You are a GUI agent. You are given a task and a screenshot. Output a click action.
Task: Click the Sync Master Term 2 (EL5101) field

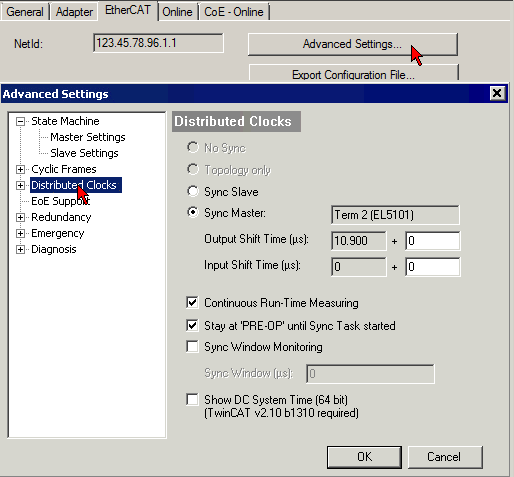[x=395, y=215]
